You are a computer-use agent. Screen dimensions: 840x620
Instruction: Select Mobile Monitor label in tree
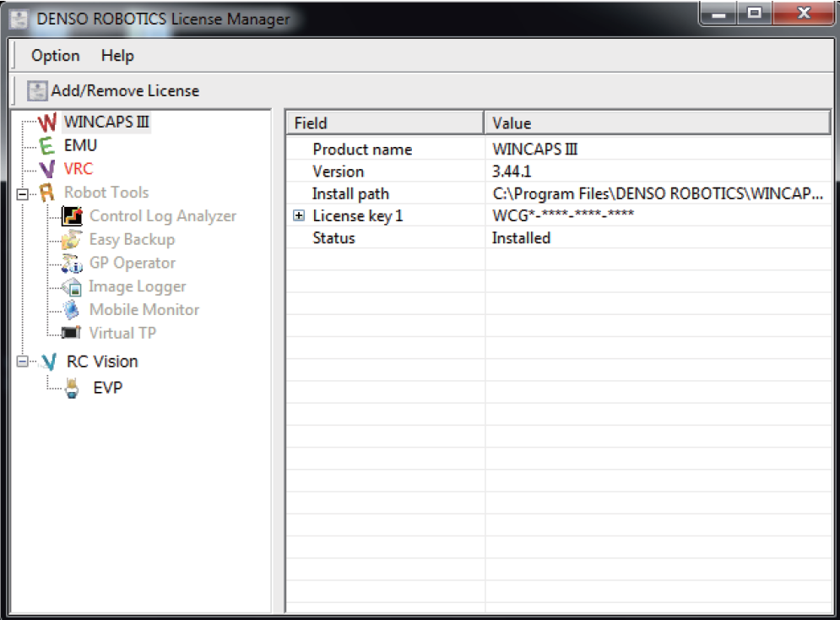[x=144, y=310]
